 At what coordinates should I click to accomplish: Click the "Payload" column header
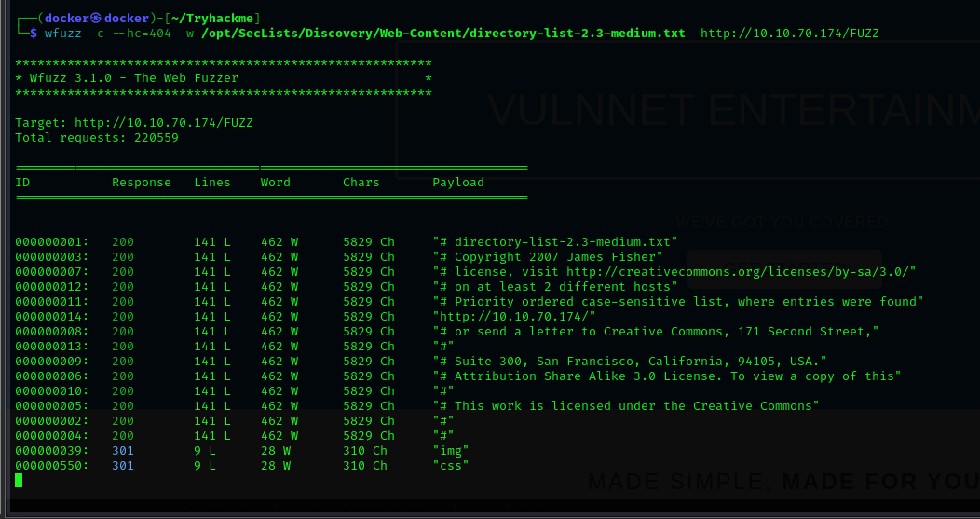pos(458,183)
